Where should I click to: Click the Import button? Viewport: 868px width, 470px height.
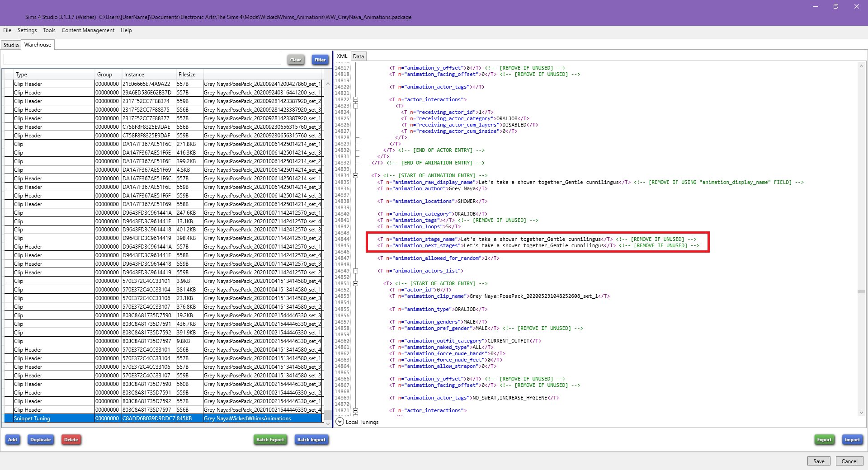(x=853, y=440)
